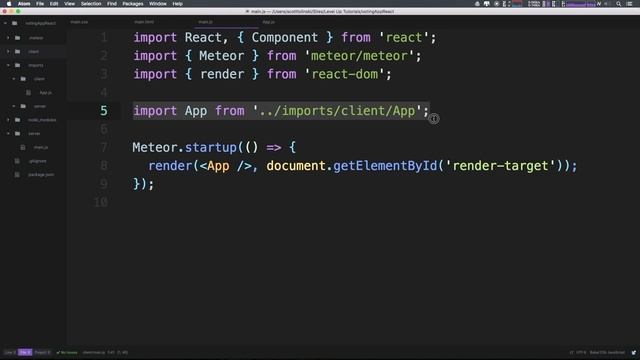Click the No Issues status indicator
Screen dimensions: 640x360
(67, 352)
